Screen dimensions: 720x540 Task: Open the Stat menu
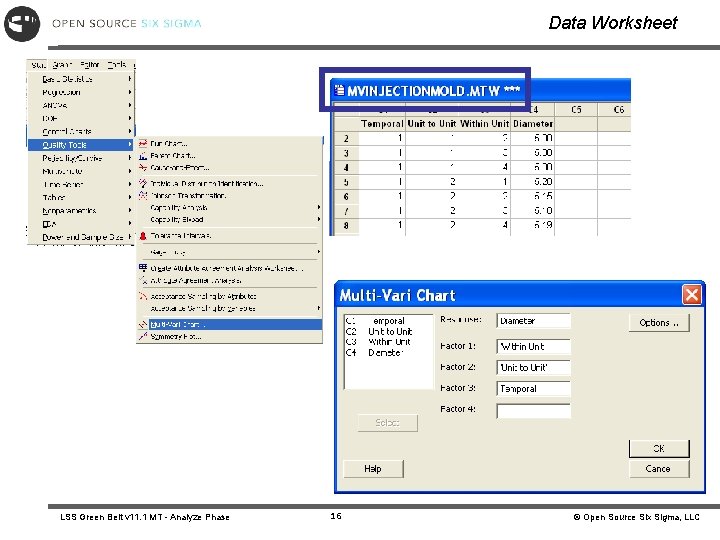39,65
